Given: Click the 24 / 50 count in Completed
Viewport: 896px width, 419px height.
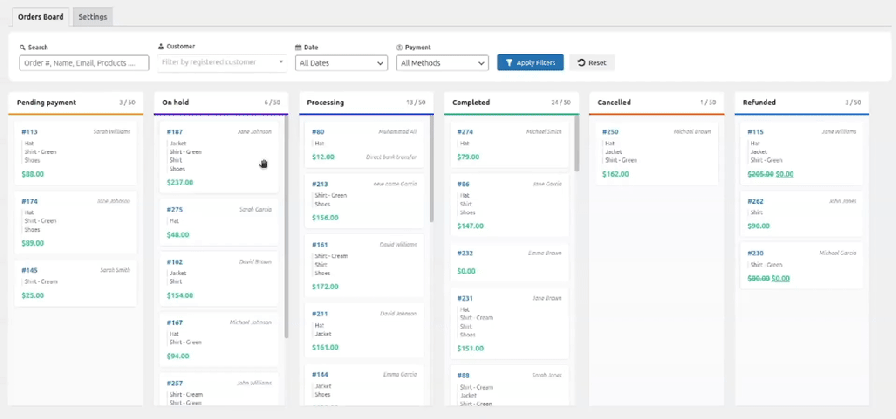Looking at the screenshot, I should tap(561, 103).
